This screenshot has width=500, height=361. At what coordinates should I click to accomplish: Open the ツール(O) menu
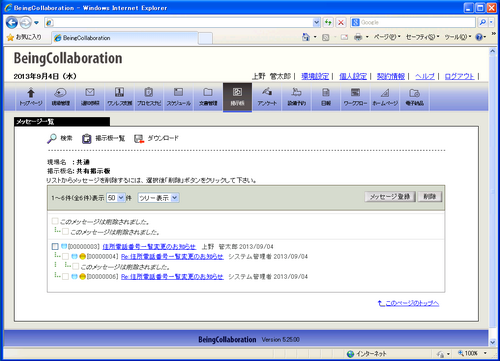[x=458, y=37]
